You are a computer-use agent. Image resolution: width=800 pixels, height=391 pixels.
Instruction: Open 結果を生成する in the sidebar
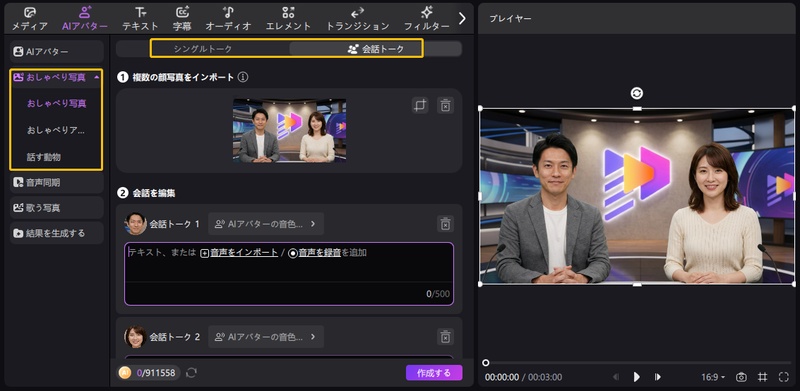57,233
